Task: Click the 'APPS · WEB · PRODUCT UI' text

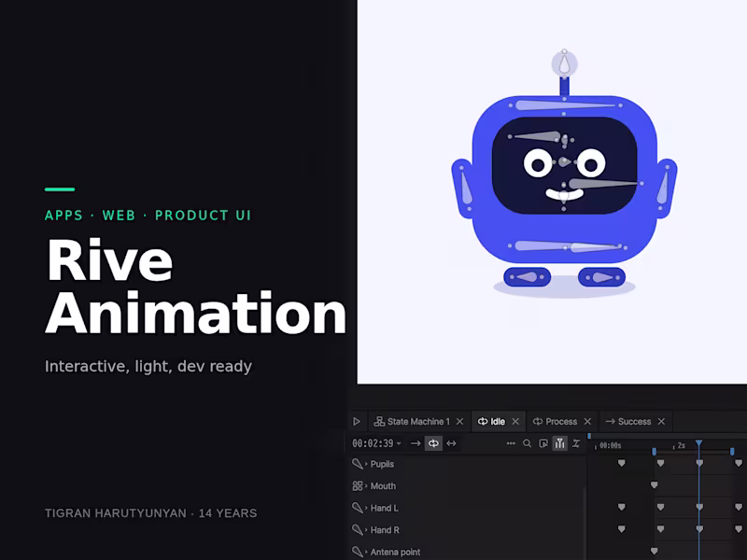Action: click(148, 216)
